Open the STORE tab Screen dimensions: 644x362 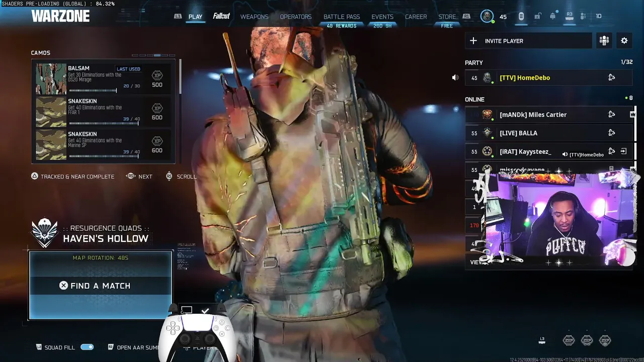pos(447,17)
